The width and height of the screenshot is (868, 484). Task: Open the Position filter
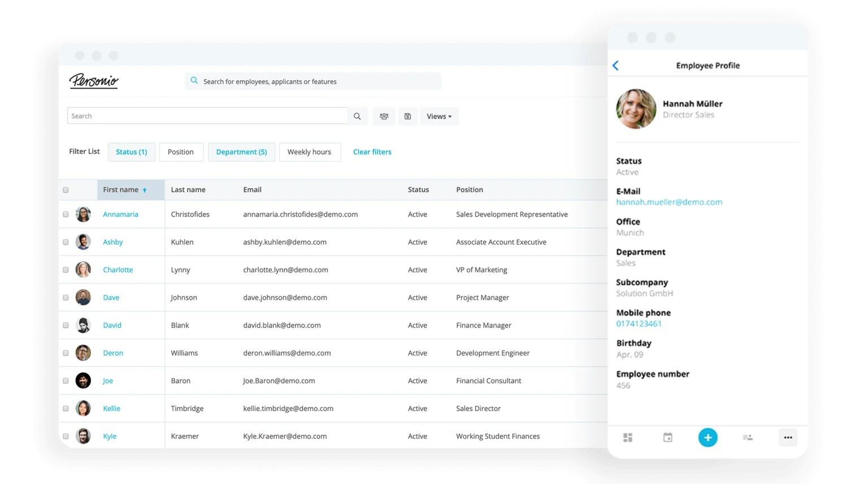(181, 152)
